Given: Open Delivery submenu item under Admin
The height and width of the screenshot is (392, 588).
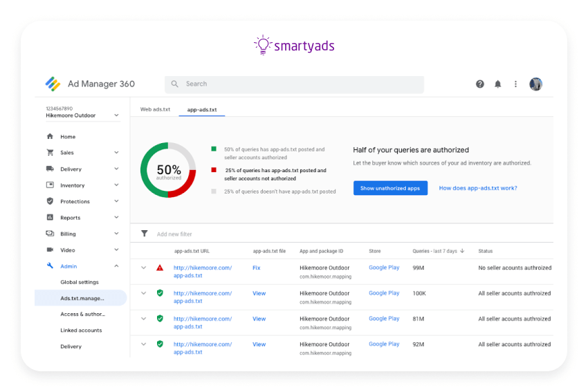Looking at the screenshot, I should 71,346.
